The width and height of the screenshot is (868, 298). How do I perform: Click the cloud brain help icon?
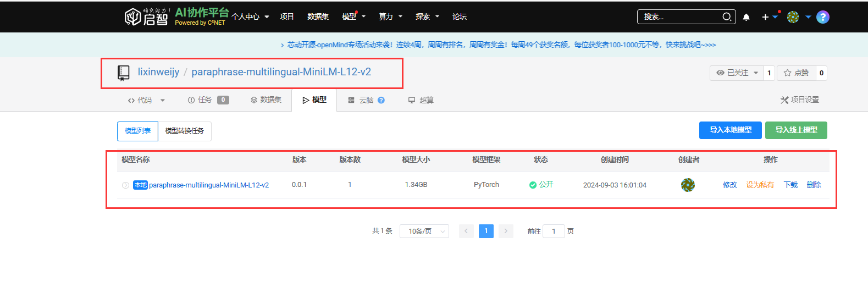[381, 100]
